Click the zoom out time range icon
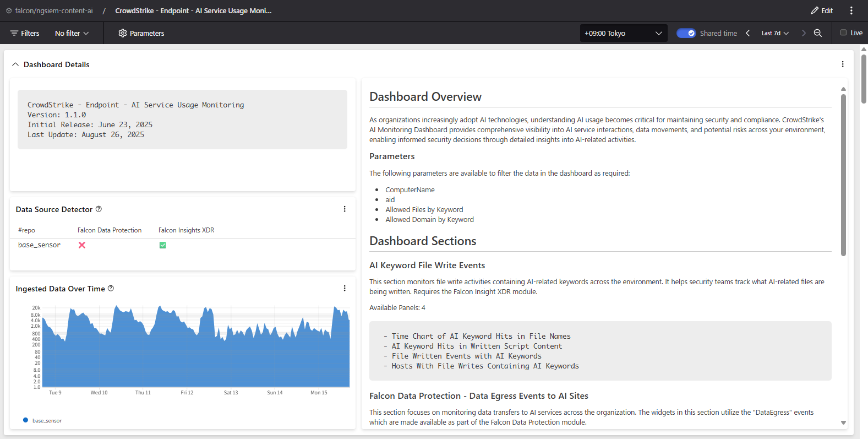Screen dimensions: 868x439 click(818, 33)
